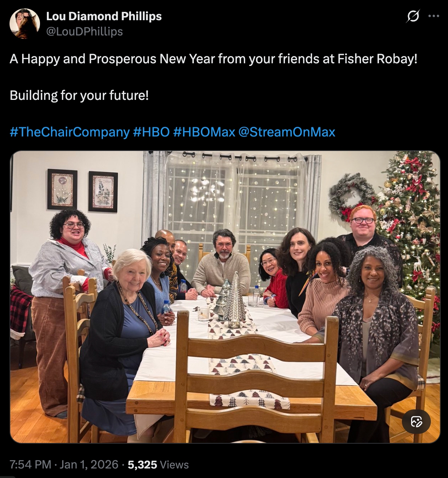Screen dimensions: 448x478
Task: Open the #TheChairCompany hashtag
Action: [70, 132]
